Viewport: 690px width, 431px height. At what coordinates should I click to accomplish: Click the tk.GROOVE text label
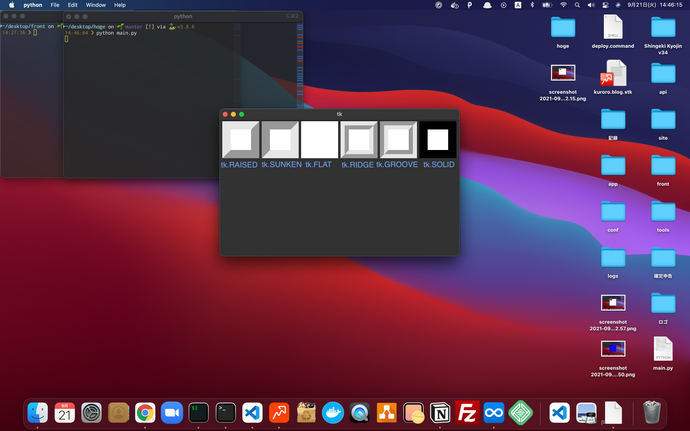[397, 165]
